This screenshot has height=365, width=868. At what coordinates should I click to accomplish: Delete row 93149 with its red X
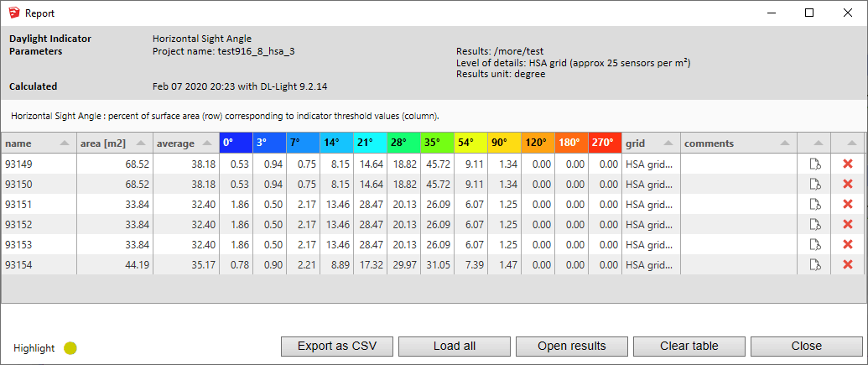pyautogui.click(x=847, y=164)
